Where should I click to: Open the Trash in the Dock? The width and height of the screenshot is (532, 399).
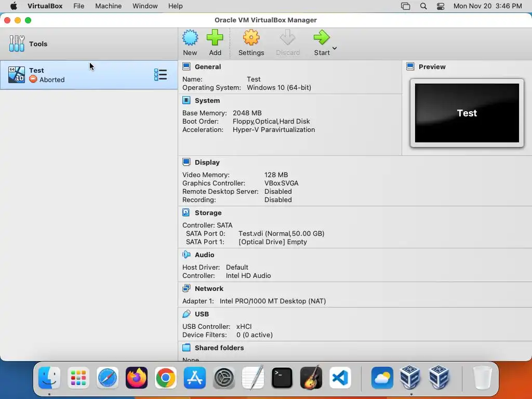pos(482,378)
